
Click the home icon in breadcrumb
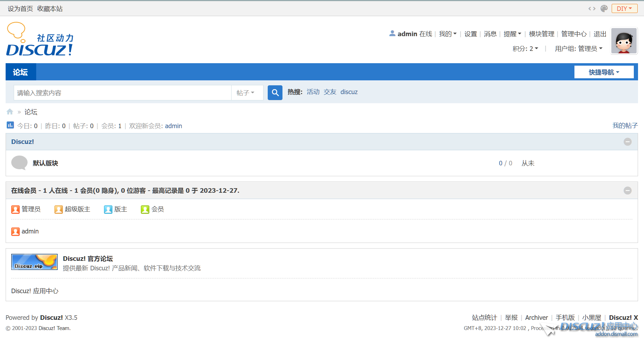point(10,112)
